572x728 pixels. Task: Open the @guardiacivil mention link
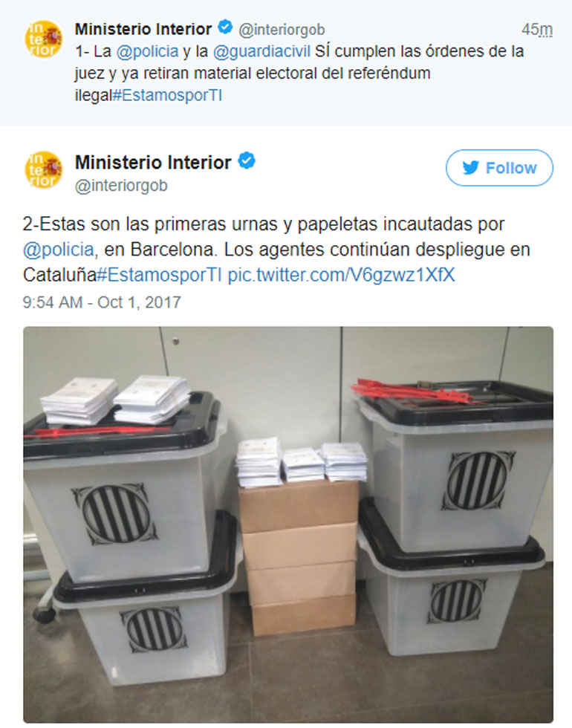(261, 51)
